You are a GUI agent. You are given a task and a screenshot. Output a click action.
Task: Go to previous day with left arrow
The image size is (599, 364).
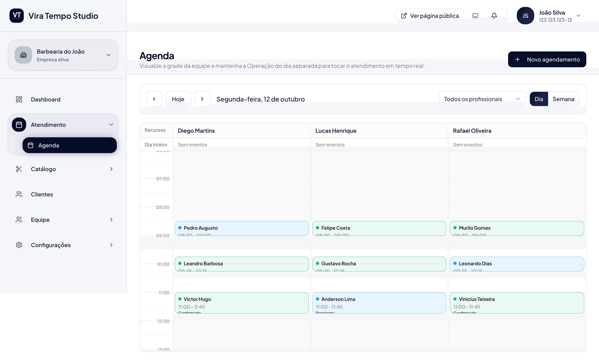click(x=154, y=99)
